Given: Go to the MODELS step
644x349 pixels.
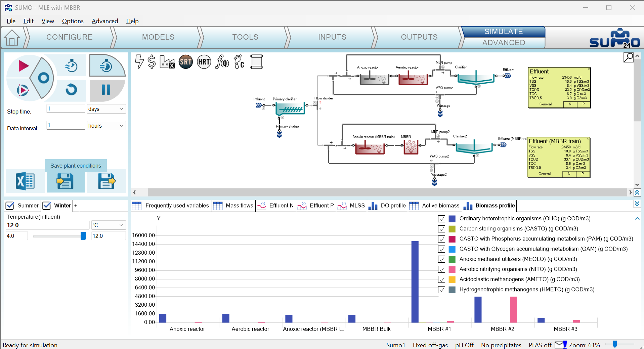Looking at the screenshot, I should pos(158,37).
